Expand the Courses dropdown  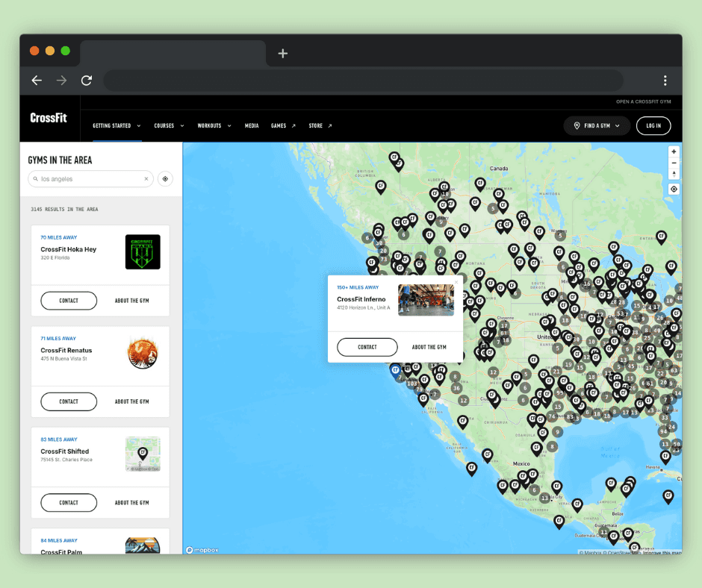pos(169,126)
